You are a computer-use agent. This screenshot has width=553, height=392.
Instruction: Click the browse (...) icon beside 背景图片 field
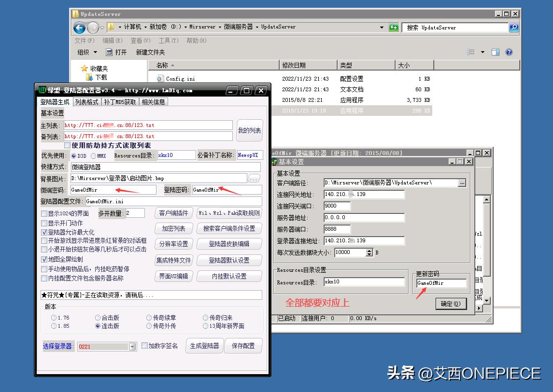254,179
